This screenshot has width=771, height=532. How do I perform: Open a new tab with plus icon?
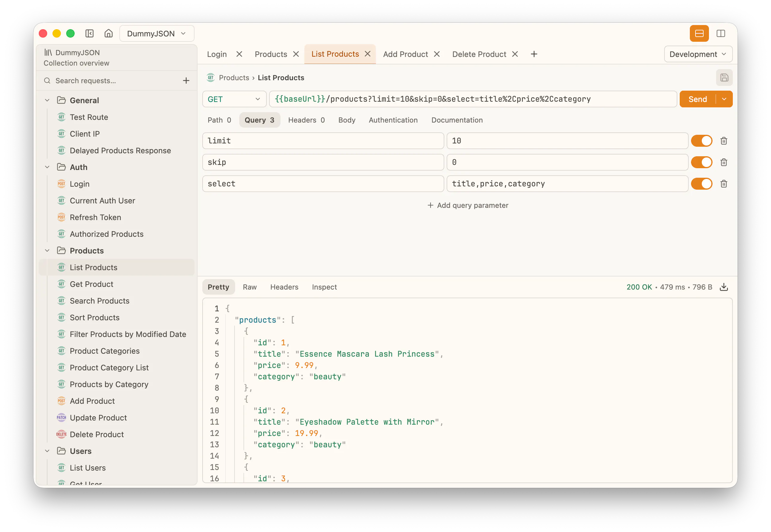click(x=534, y=54)
